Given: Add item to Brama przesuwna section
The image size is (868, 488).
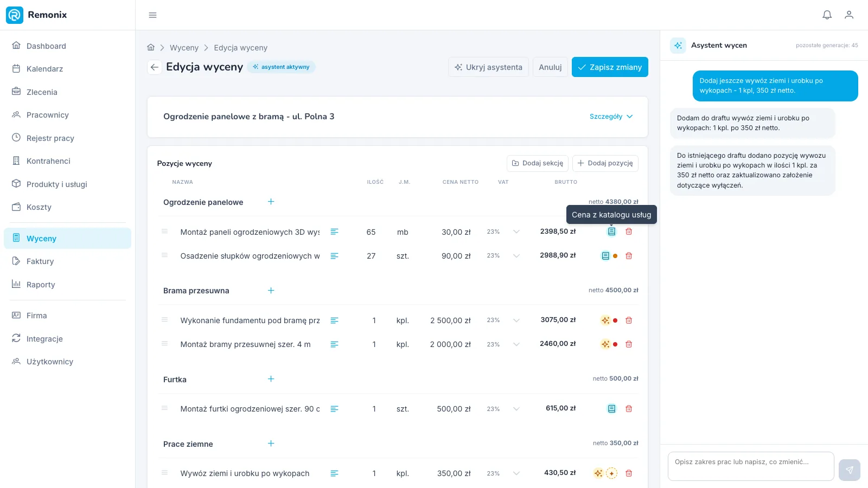Looking at the screenshot, I should pyautogui.click(x=271, y=291).
